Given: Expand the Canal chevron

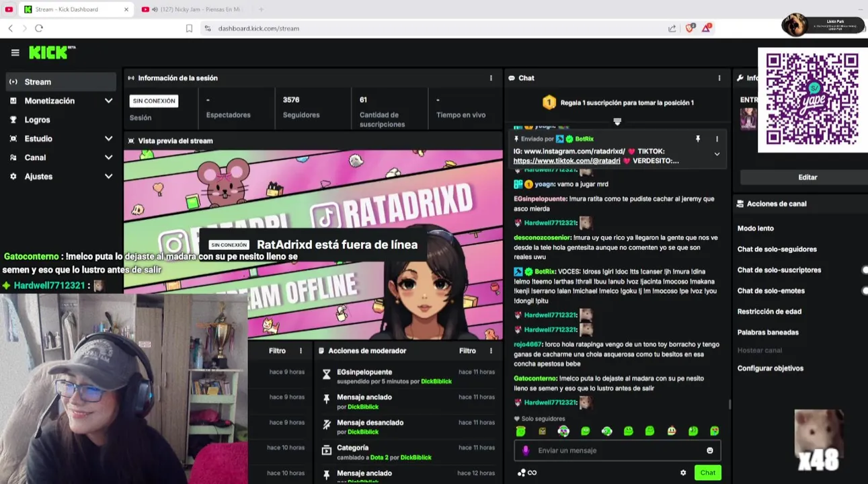Looking at the screenshot, I should pos(108,157).
